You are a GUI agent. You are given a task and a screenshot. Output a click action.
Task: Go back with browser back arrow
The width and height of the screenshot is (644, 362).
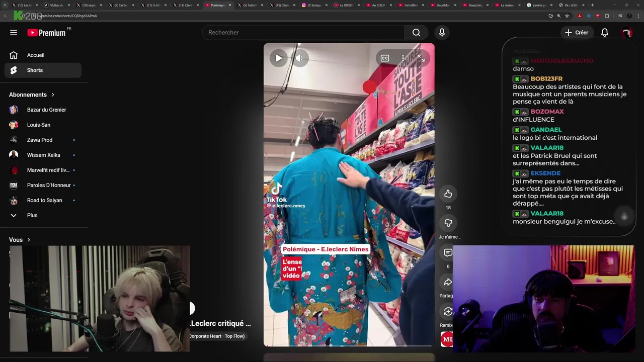point(6,16)
